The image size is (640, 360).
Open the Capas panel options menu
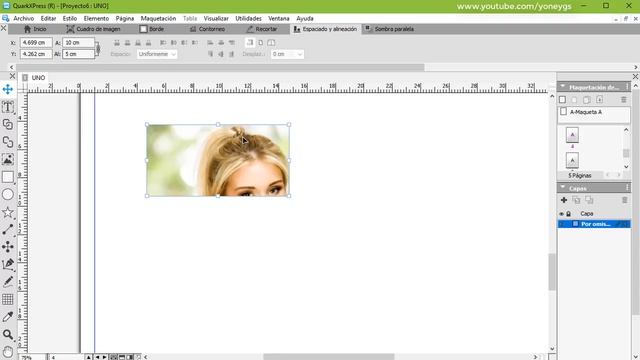coord(627,188)
